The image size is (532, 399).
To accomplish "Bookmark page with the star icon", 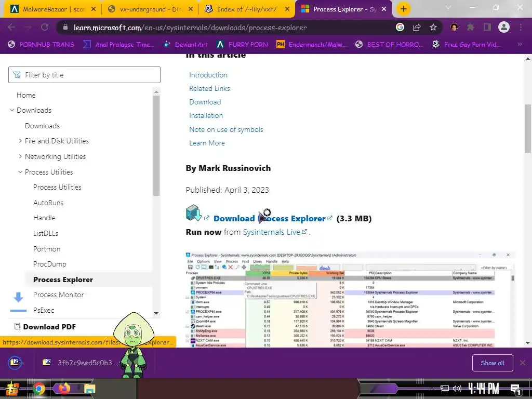I will pyautogui.click(x=433, y=28).
